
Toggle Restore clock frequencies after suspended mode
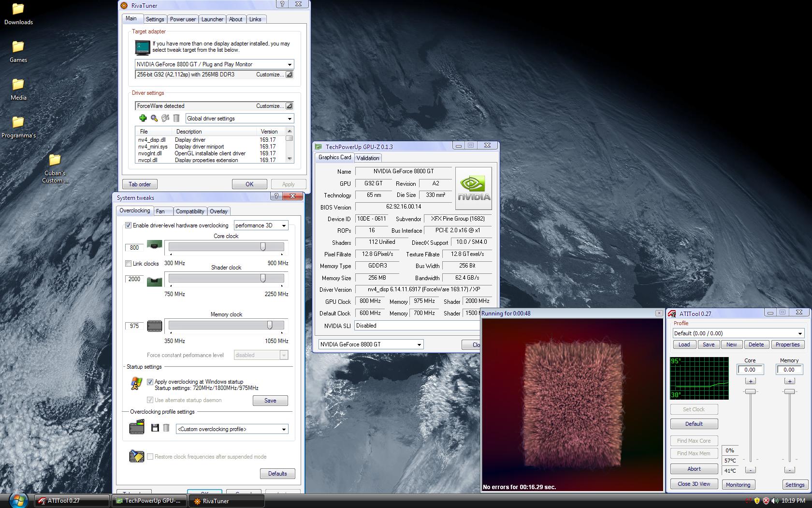click(x=150, y=456)
